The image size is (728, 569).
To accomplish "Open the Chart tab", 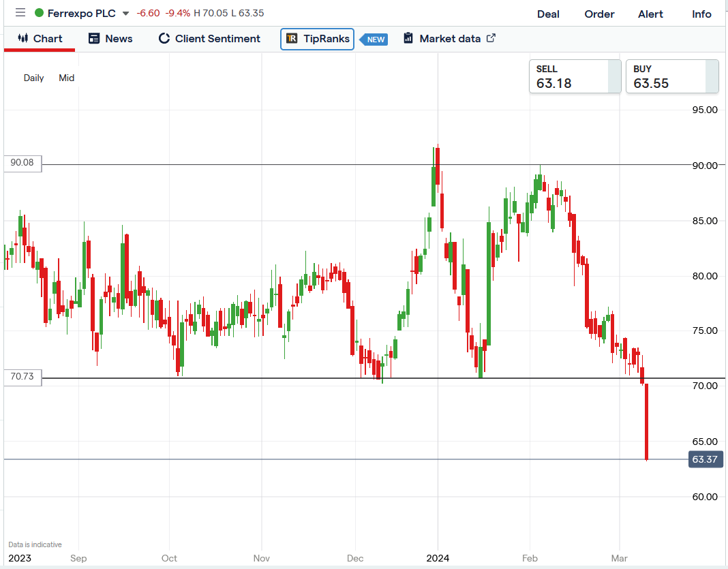I will [x=40, y=39].
